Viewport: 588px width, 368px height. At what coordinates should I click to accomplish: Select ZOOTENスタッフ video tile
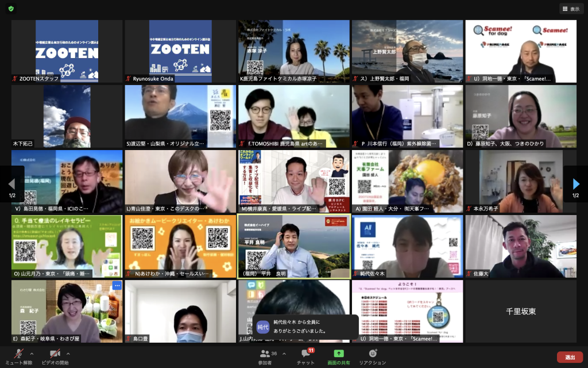[67, 51]
